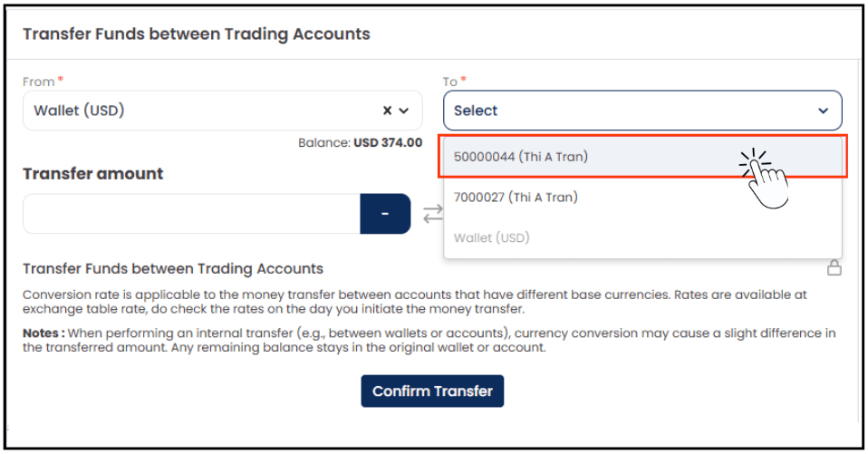Click the swap arrows exchange icon
This screenshot has width=868, height=454.
(x=433, y=214)
